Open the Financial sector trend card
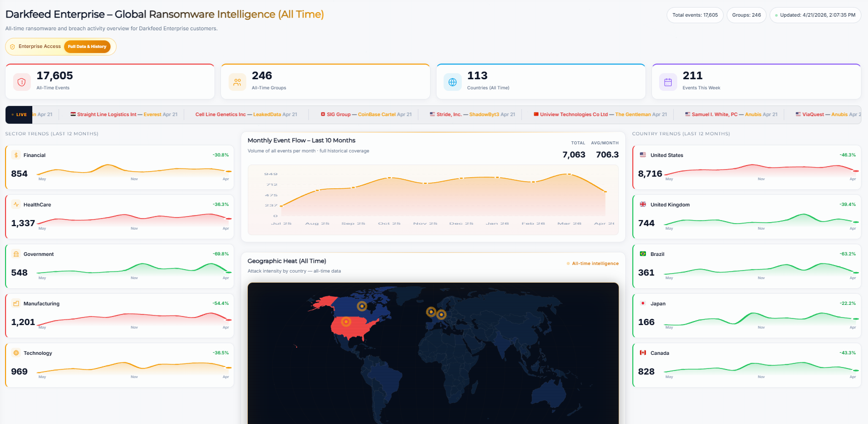Viewport: 868px width, 424px height. pyautogui.click(x=120, y=167)
